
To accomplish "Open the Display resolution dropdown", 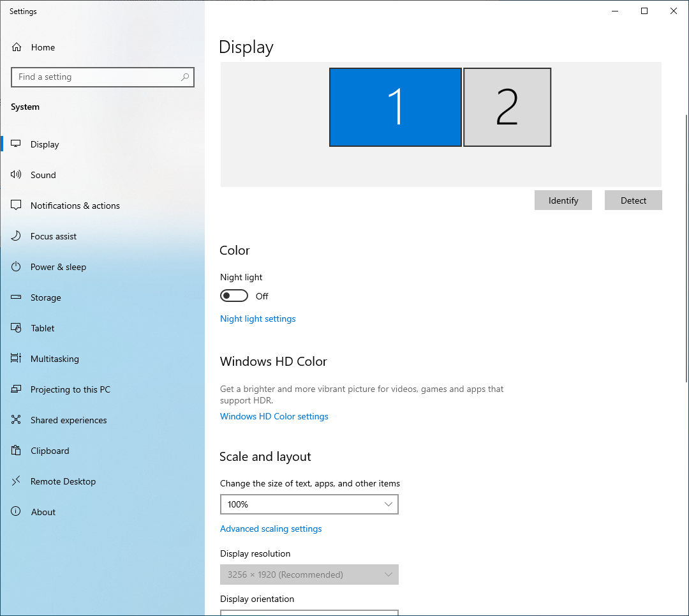I will 309,575.
